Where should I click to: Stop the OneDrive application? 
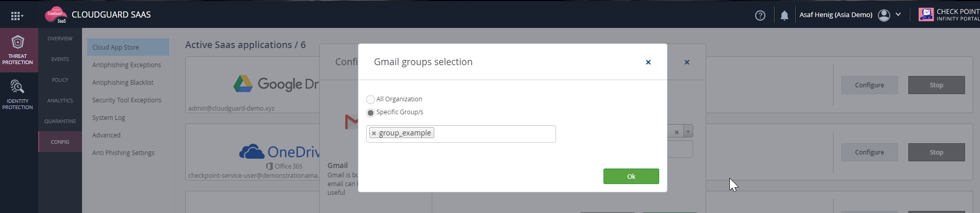[936, 153]
